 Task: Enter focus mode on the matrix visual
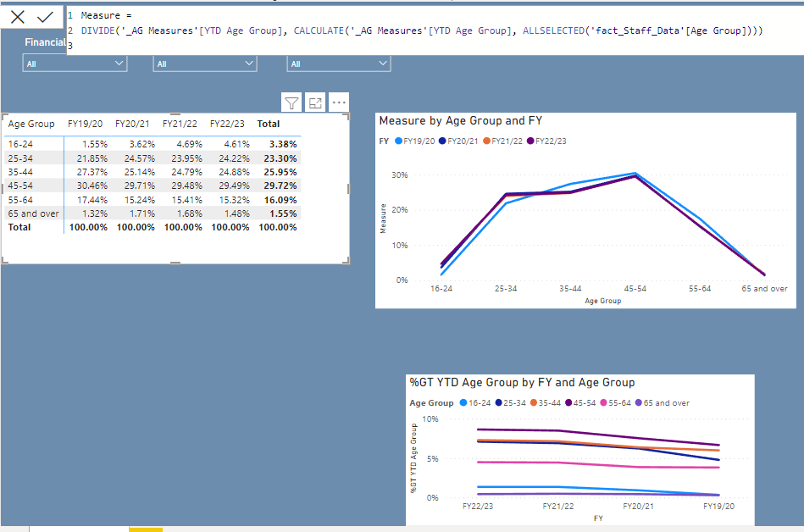click(315, 103)
